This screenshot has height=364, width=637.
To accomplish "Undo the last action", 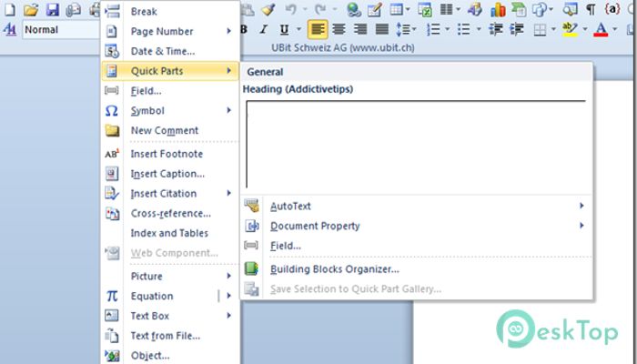I will (290, 9).
